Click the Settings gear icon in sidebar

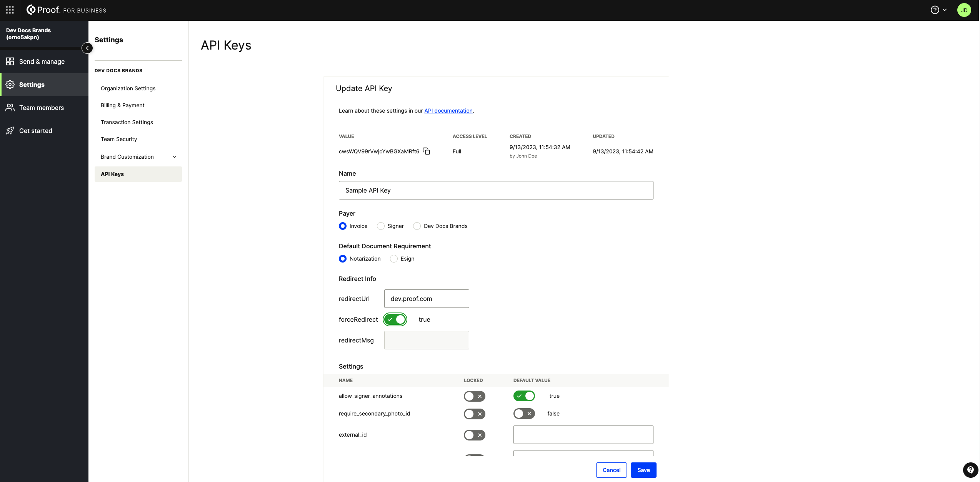coord(10,85)
